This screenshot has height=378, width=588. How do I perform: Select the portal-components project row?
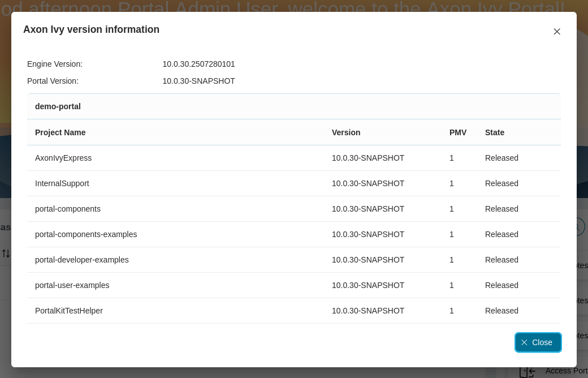(68, 209)
